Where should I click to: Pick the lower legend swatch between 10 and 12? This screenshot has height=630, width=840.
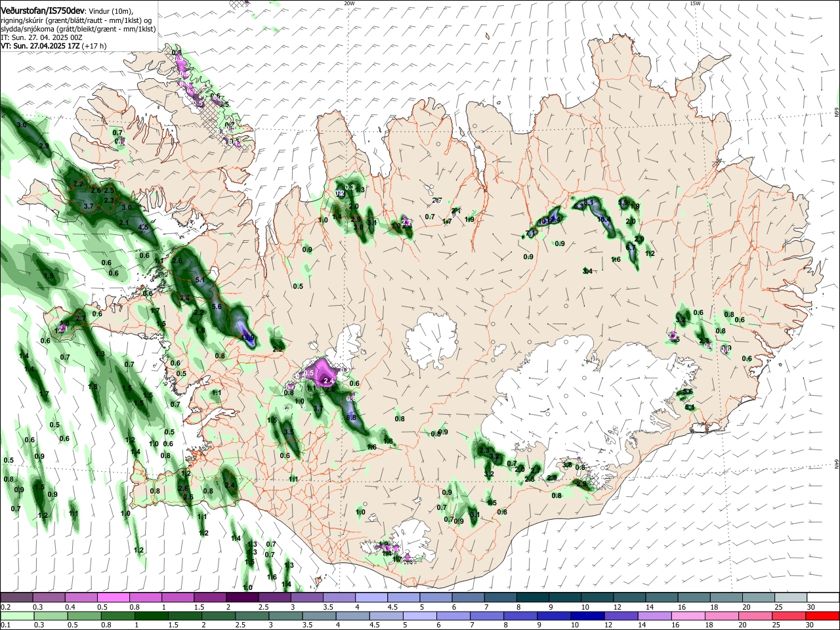point(587,616)
